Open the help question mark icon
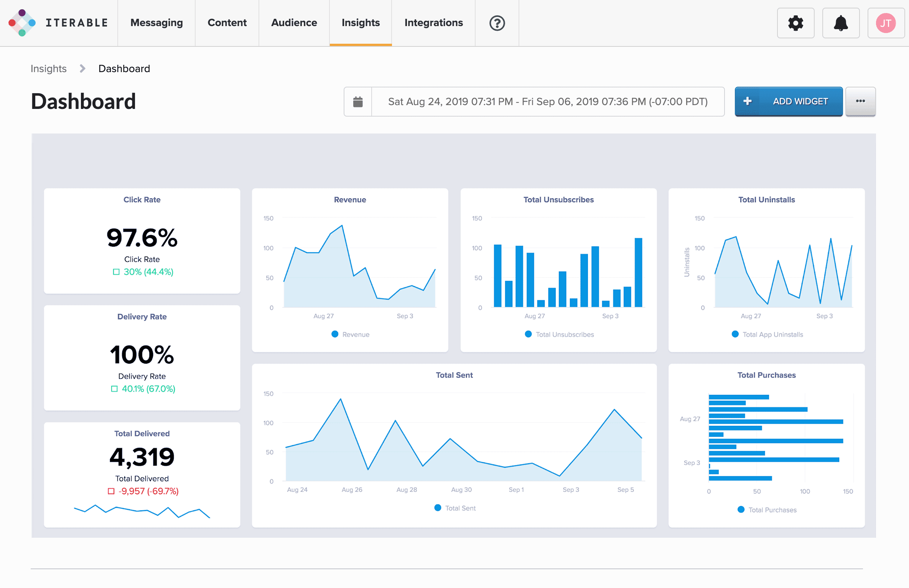 coord(497,23)
